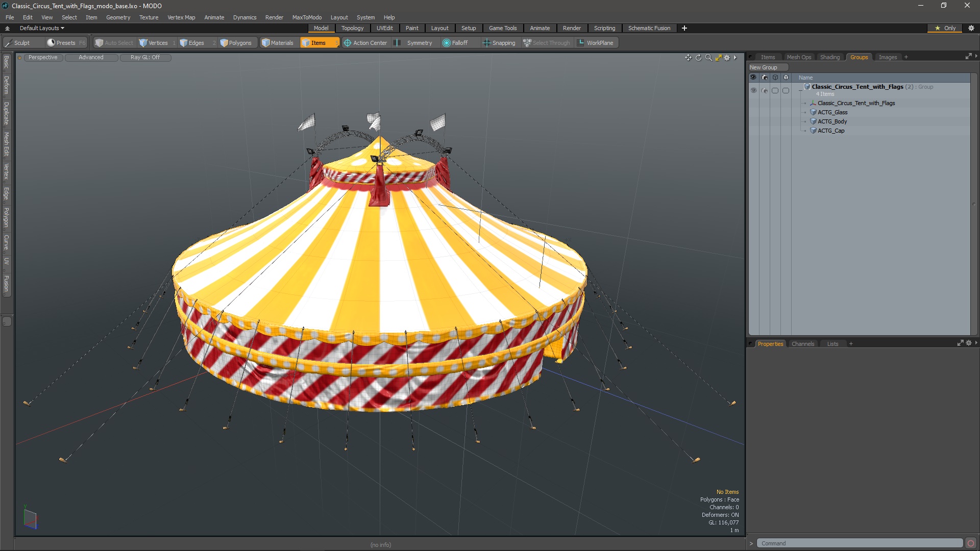Click the Name column header

805,78
